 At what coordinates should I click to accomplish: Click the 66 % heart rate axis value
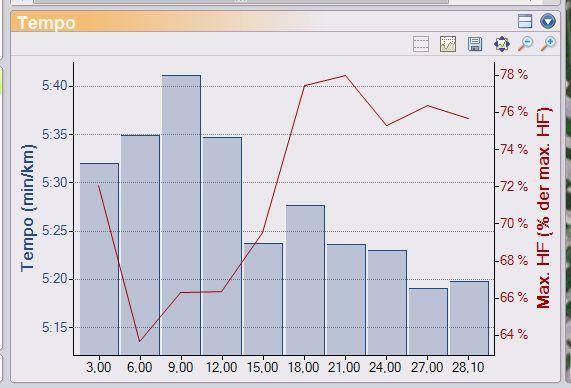[x=514, y=297]
